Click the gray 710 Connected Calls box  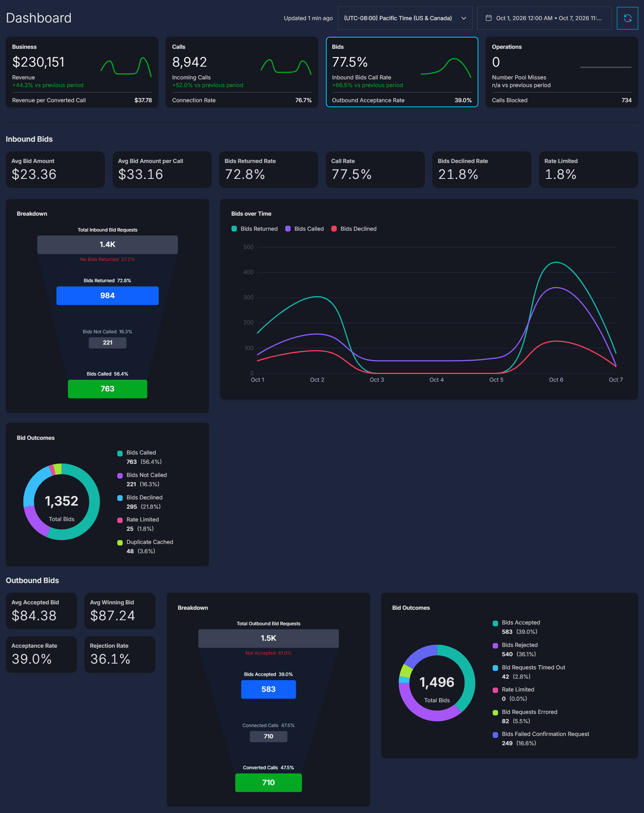coord(269,736)
